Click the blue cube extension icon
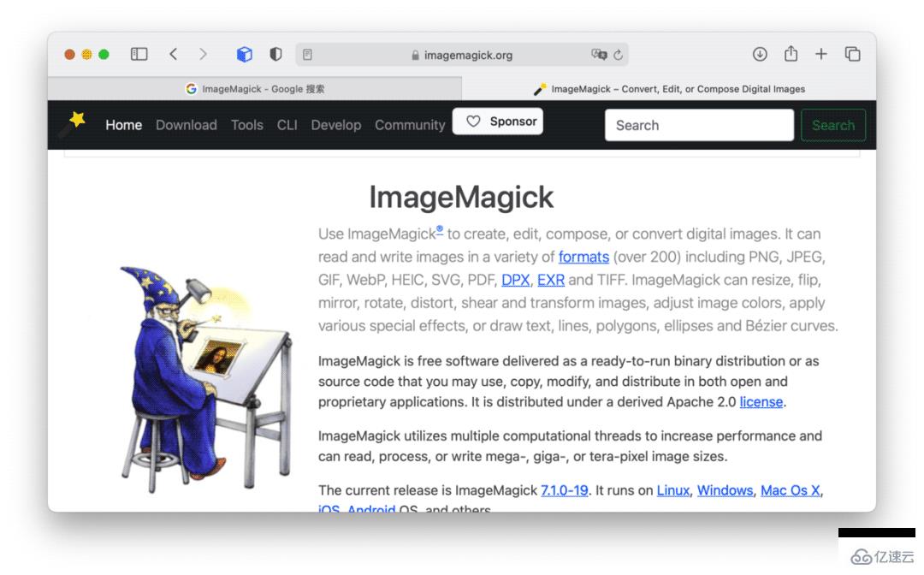924x575 pixels. [245, 54]
